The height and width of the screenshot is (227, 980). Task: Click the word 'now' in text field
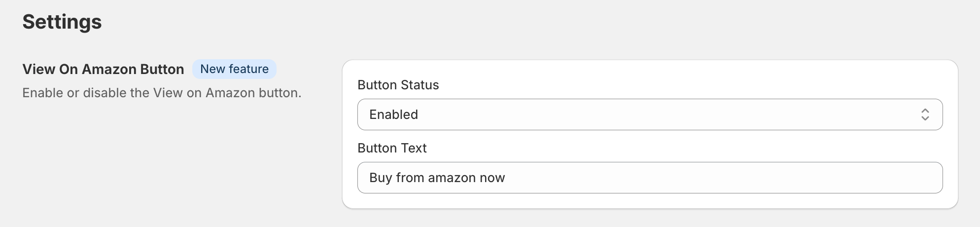point(492,178)
